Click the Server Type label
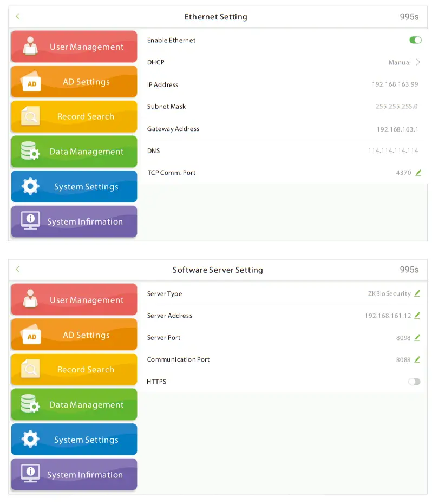Image resolution: width=432 pixels, height=504 pixels. (165, 294)
